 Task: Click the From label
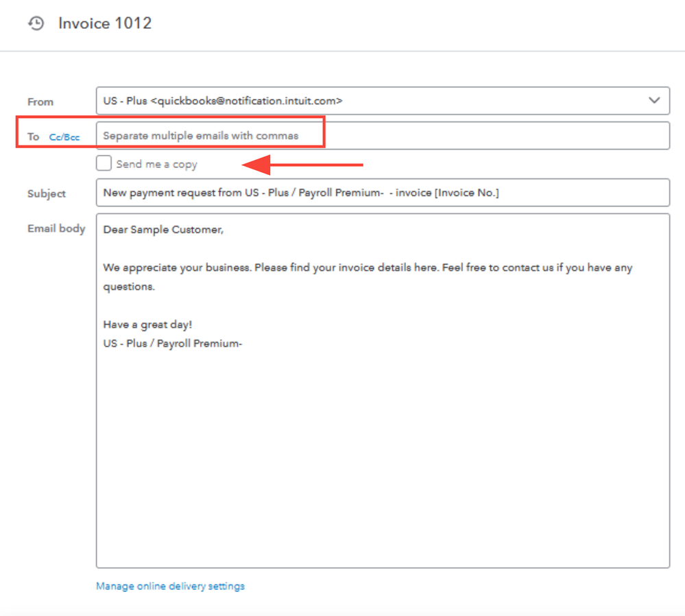point(40,102)
